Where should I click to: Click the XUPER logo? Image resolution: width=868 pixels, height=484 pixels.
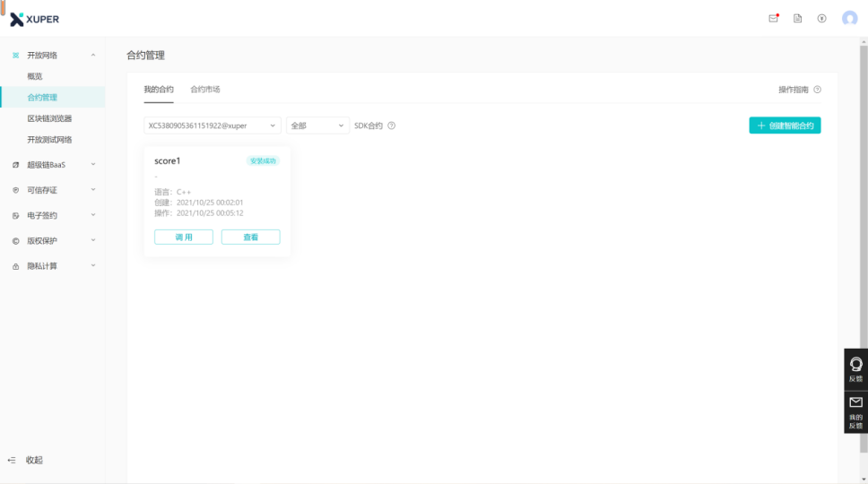tap(35, 19)
